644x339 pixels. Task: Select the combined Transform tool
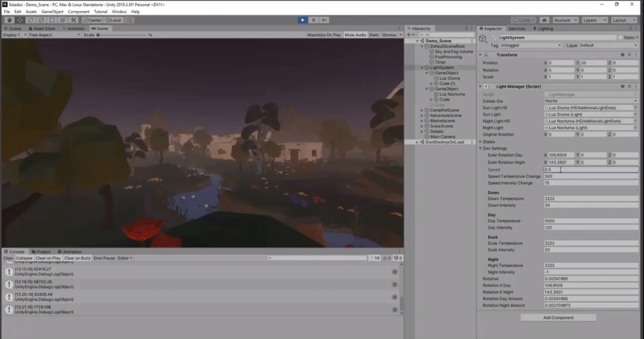tap(62, 20)
